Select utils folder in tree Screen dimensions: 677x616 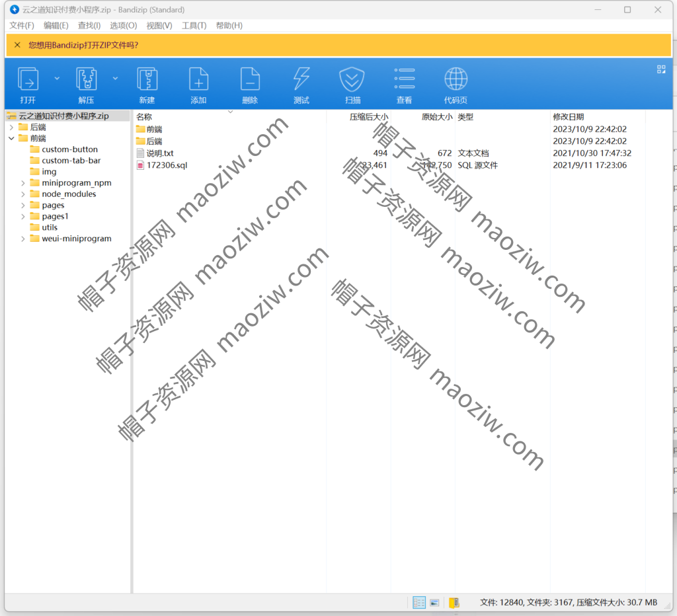click(50, 227)
